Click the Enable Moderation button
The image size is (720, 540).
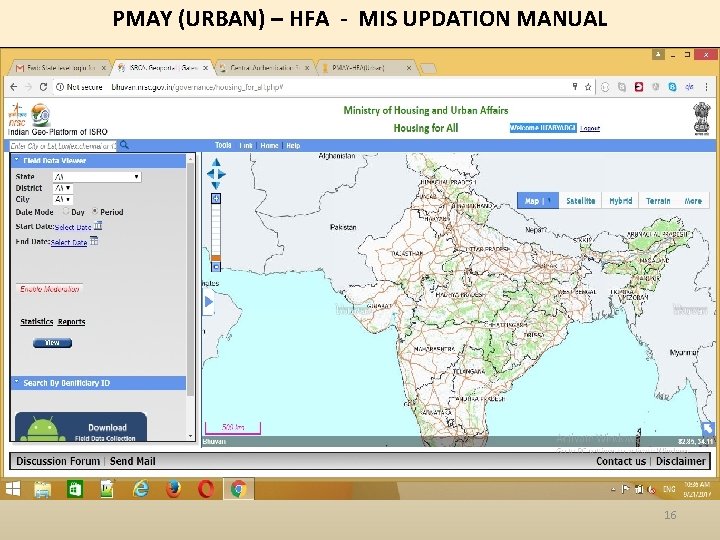(x=50, y=289)
